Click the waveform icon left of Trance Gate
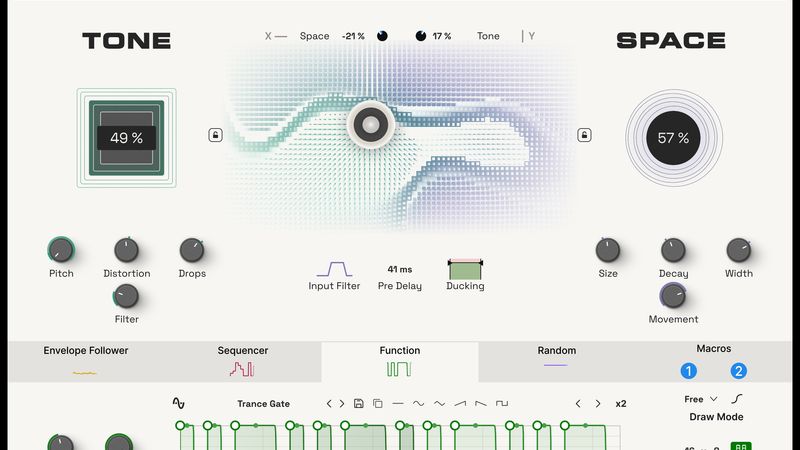 click(179, 404)
